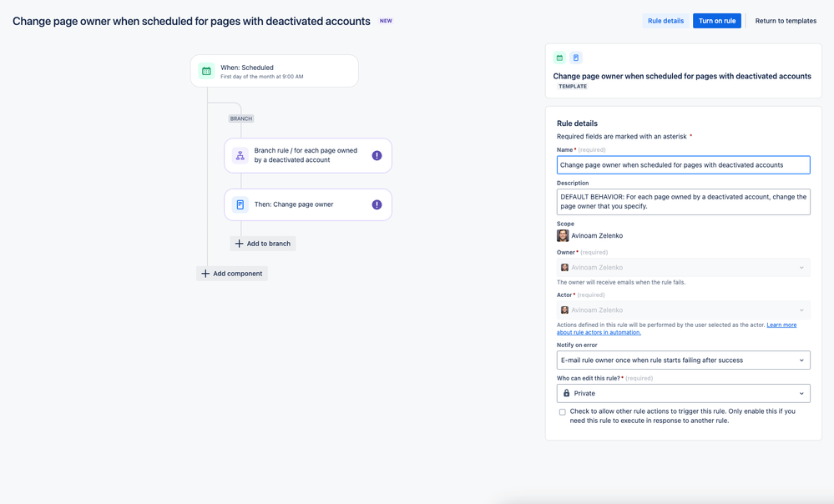Click green calendar icon in template summary card
This screenshot has width=834, height=504.
click(x=559, y=58)
